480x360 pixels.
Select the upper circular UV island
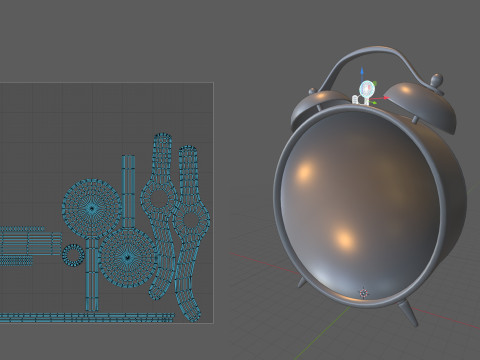pos(92,209)
